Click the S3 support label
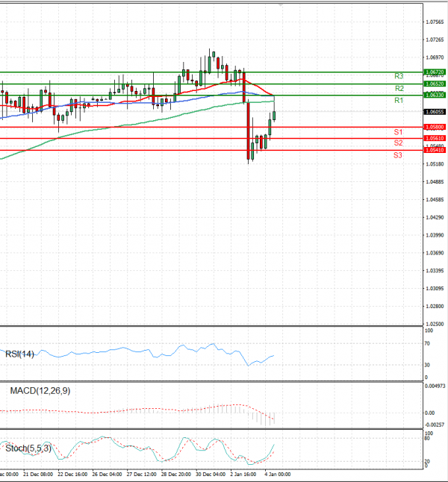The height and width of the screenshot is (482, 448). tap(398, 155)
